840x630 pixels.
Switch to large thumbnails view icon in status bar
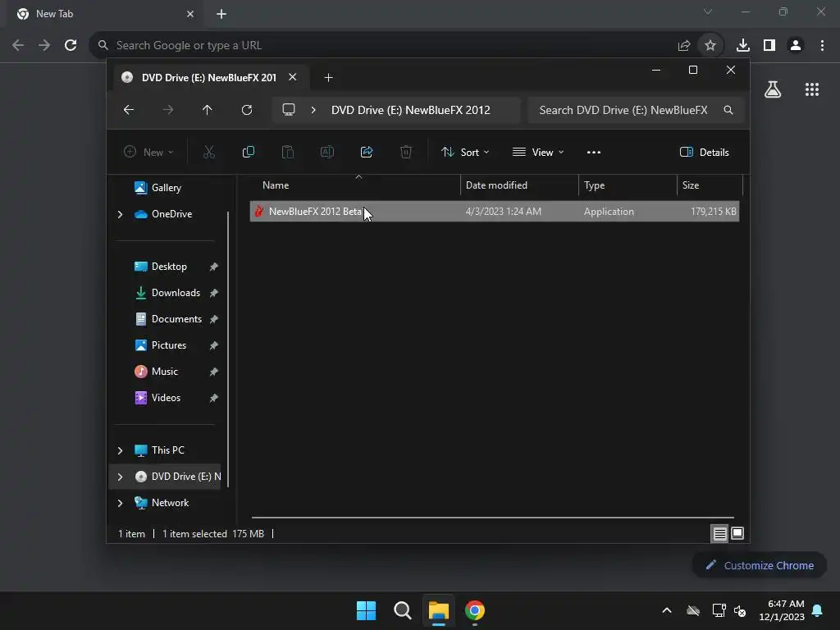click(737, 533)
